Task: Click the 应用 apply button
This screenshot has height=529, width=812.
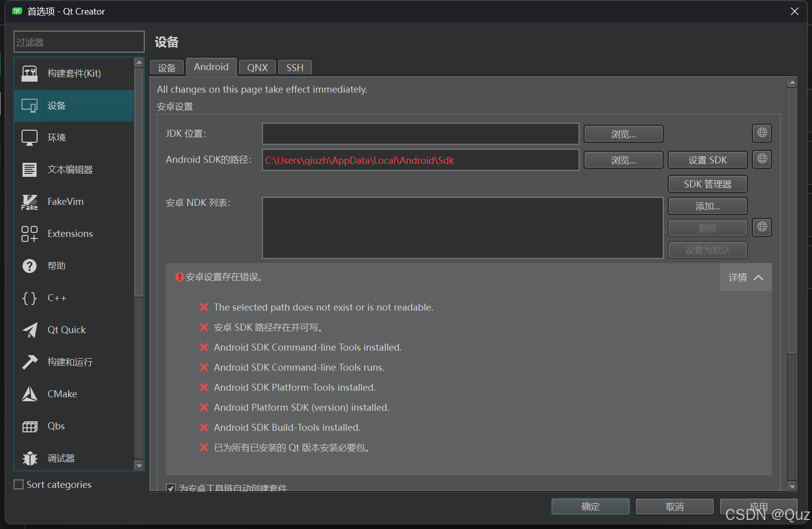Action: (x=759, y=506)
